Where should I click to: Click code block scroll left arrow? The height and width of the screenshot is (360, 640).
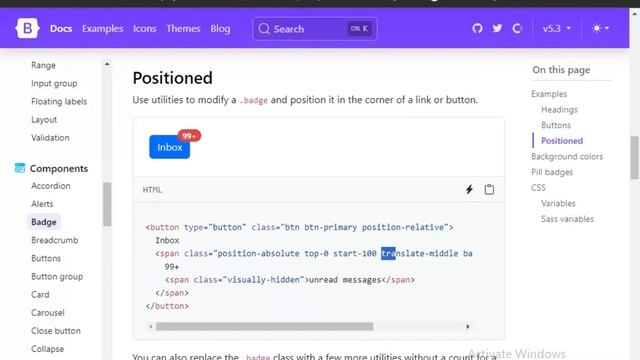click(151, 327)
